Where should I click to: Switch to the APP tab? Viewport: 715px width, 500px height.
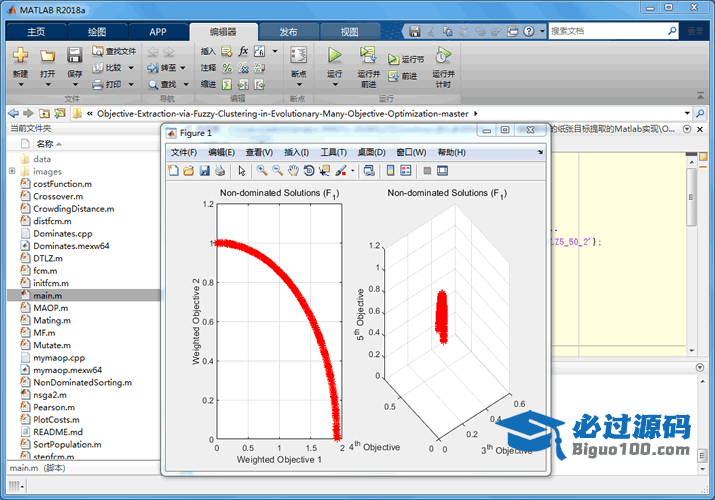pyautogui.click(x=158, y=31)
